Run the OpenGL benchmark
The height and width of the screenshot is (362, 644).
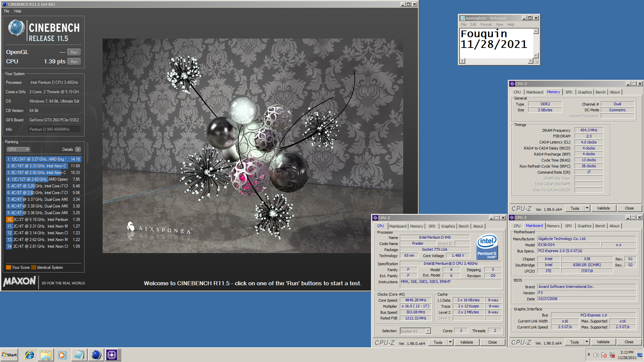pos(74,52)
